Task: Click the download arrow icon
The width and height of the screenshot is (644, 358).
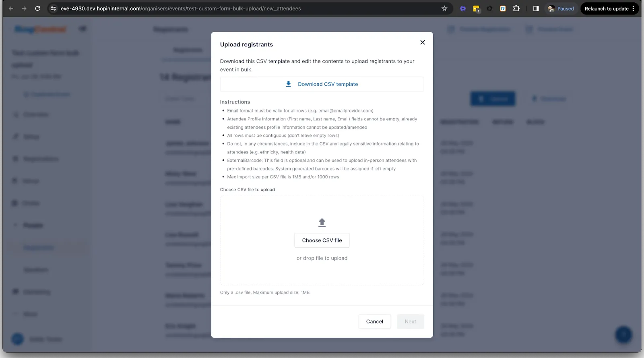Action: pos(288,84)
